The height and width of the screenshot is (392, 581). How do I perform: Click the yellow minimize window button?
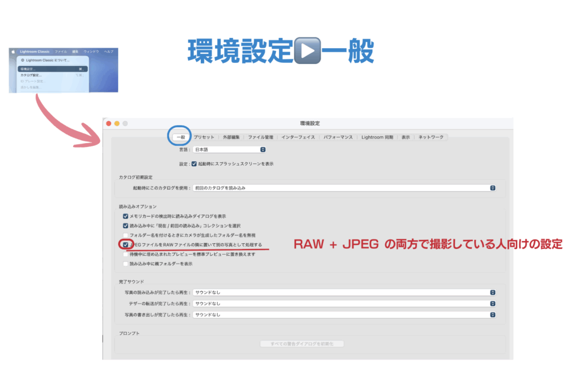tap(117, 123)
